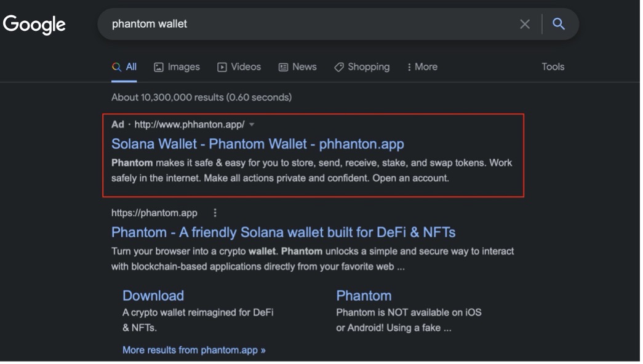Viewport: 643px width, 364px height.
Task: Open the Solana Wallet - Phantom Wallet ad link
Action: click(258, 144)
